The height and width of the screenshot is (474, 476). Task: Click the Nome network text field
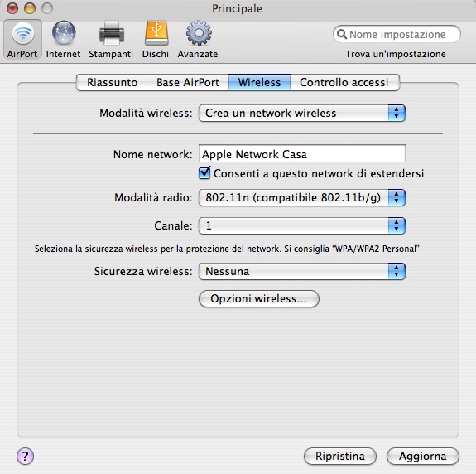(302, 154)
